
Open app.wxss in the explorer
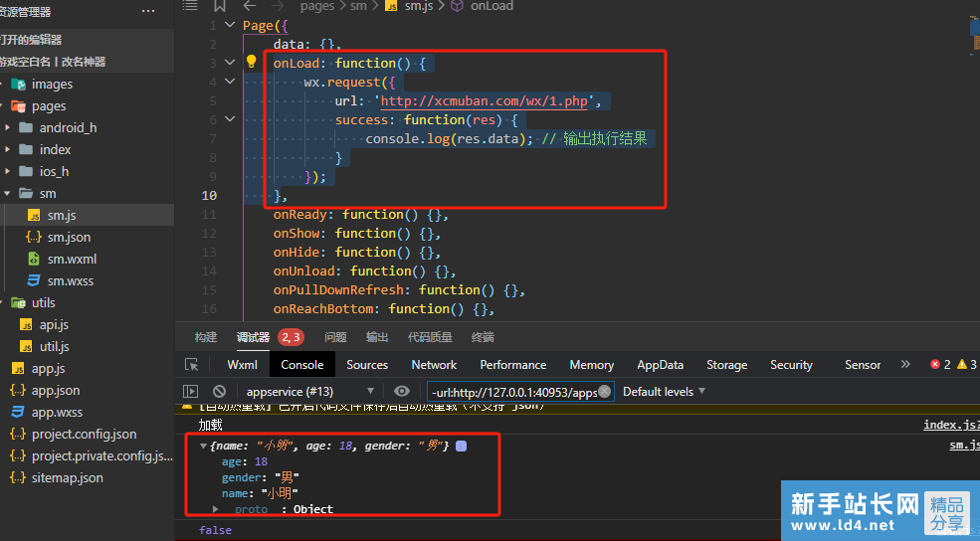(87, 412)
